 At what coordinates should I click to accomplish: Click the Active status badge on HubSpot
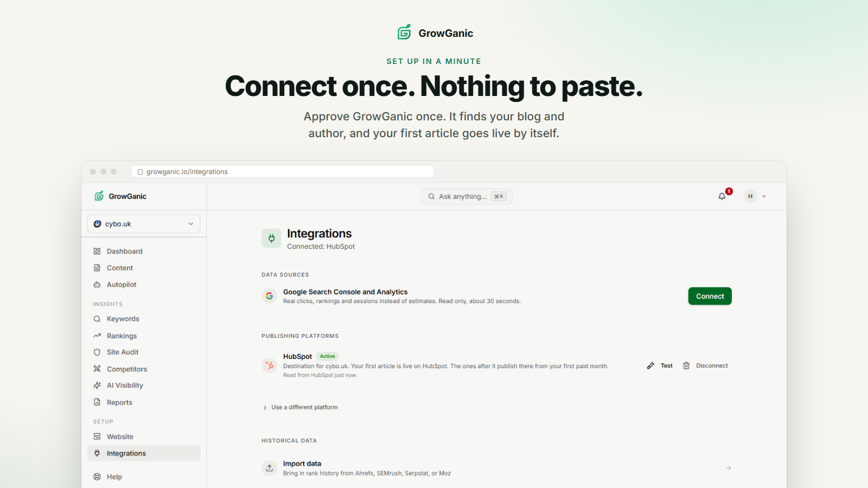click(x=327, y=356)
